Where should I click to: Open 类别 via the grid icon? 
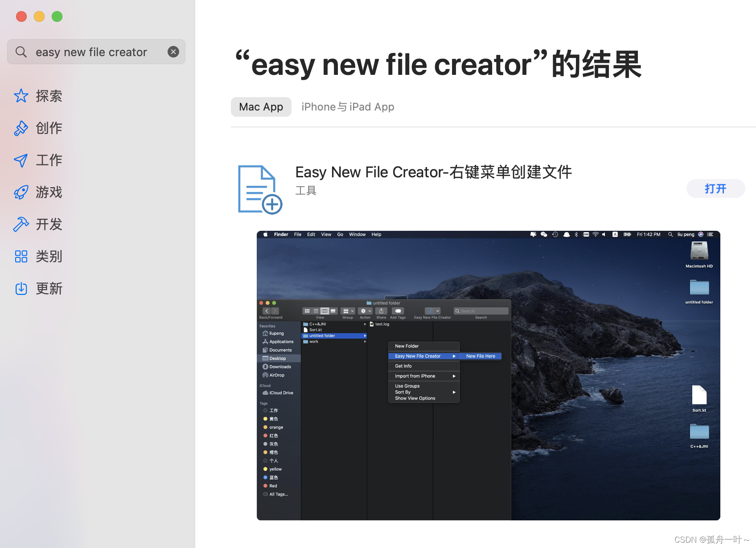pos(21,256)
